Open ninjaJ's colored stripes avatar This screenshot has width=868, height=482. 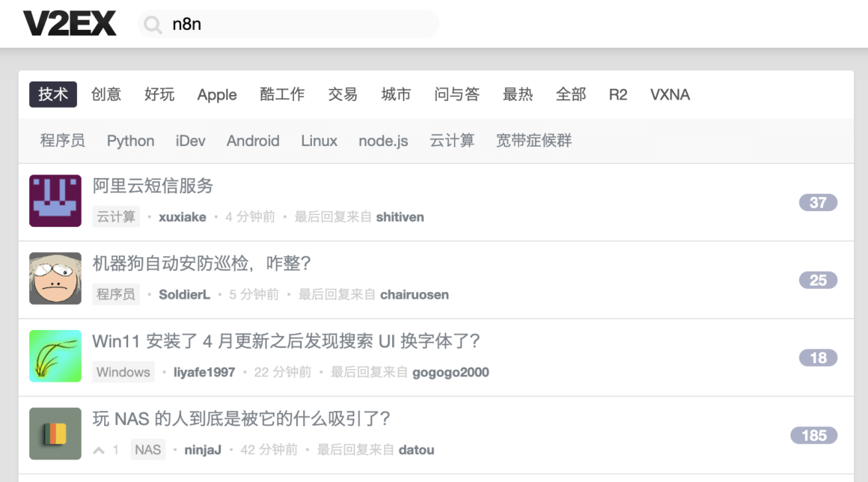click(x=55, y=433)
